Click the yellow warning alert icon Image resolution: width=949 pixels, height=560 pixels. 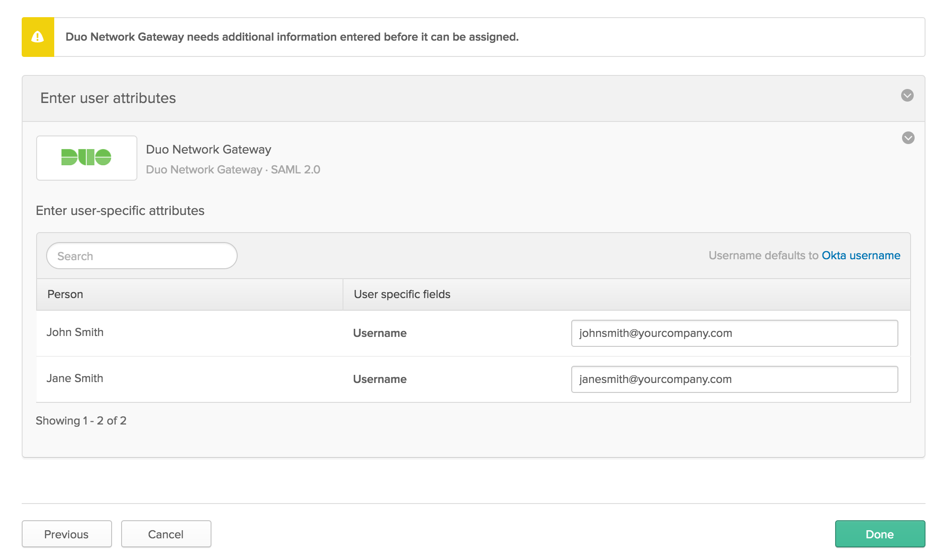click(x=38, y=37)
